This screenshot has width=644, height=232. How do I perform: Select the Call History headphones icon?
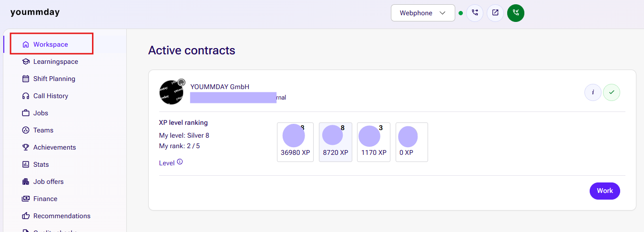(x=26, y=96)
